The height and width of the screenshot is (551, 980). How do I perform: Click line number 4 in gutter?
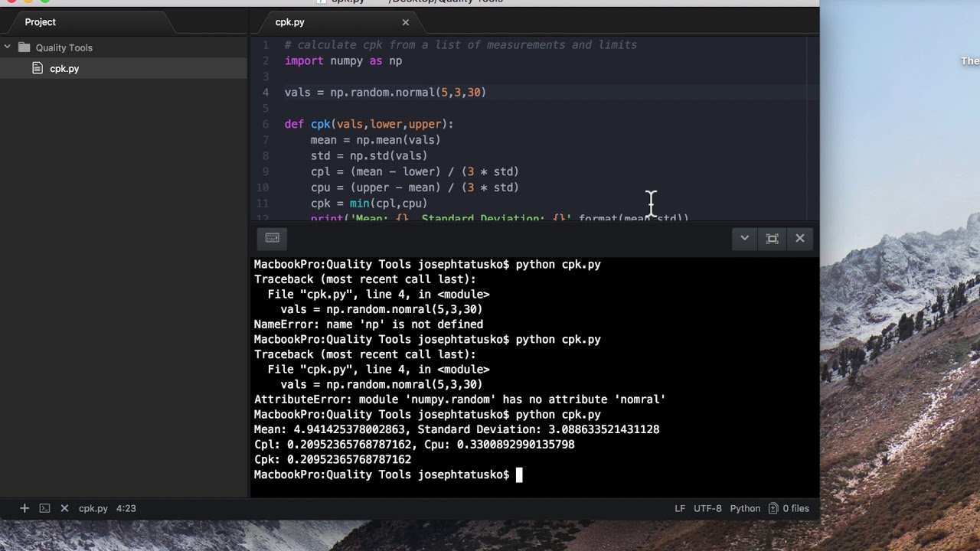coord(266,93)
